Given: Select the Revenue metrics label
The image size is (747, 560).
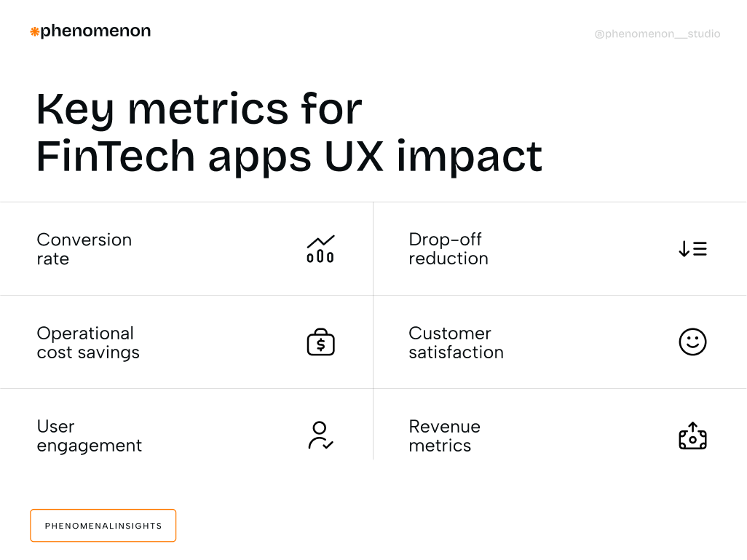Looking at the screenshot, I should 444,435.
